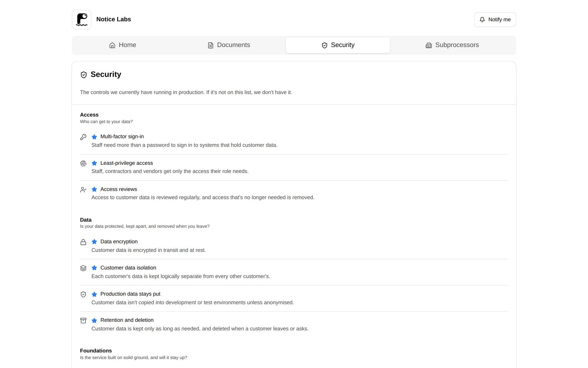Click the Data encryption title
The height and width of the screenshot is (368, 588).
119,242
